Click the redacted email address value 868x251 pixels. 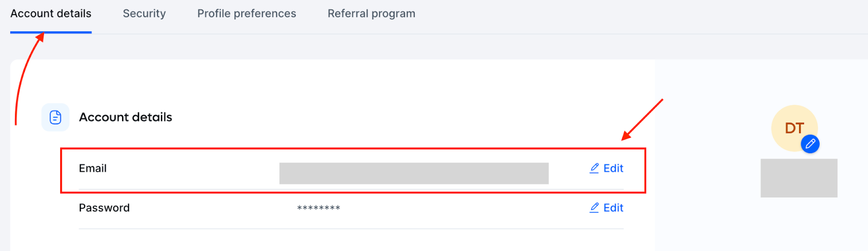[414, 173]
